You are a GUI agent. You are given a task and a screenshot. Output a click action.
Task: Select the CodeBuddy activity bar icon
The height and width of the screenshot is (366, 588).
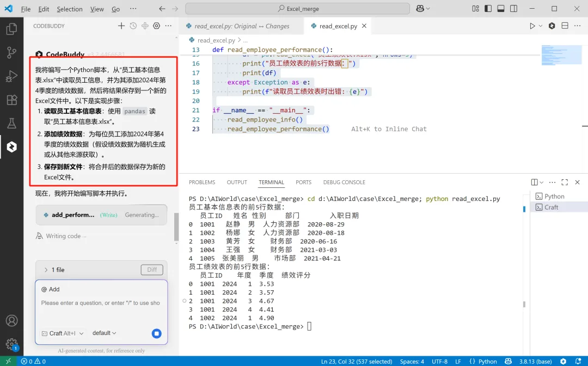coord(11,147)
